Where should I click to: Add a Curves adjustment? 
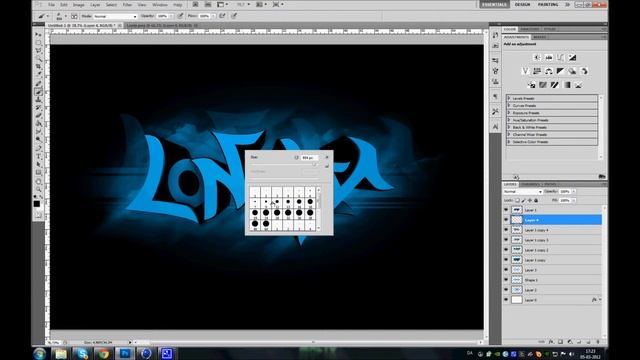[560, 58]
